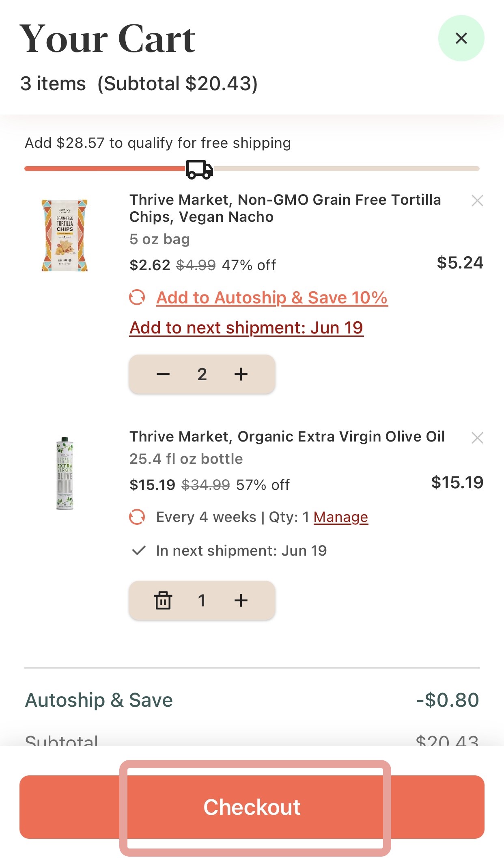Open the Olive Oil bottle image
Viewport: 504px width, 868px height.
pyautogui.click(x=65, y=473)
